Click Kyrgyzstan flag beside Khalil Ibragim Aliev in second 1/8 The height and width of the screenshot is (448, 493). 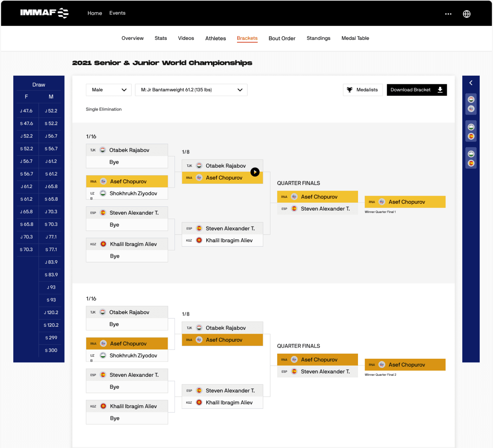pos(199,402)
